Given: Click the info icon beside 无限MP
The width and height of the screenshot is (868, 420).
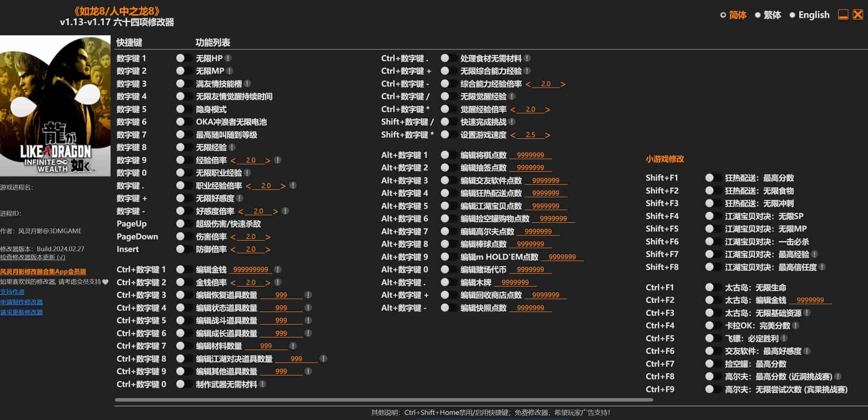Looking at the screenshot, I should (230, 71).
